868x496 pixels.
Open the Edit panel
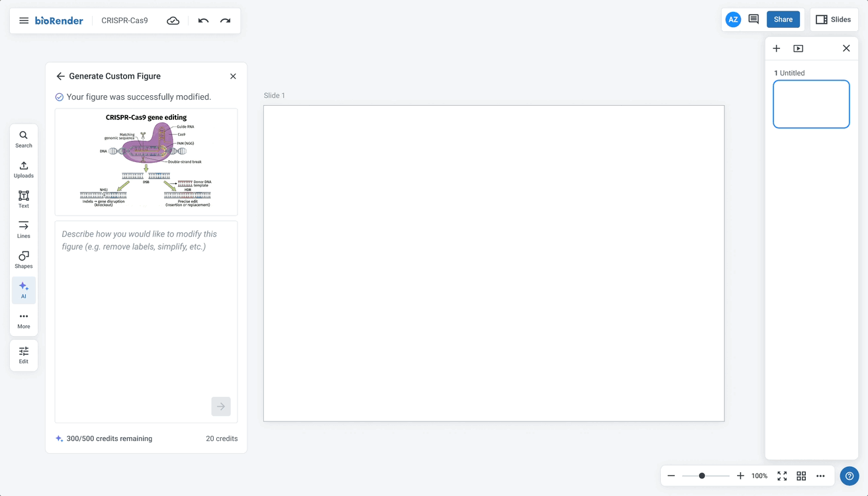click(23, 354)
